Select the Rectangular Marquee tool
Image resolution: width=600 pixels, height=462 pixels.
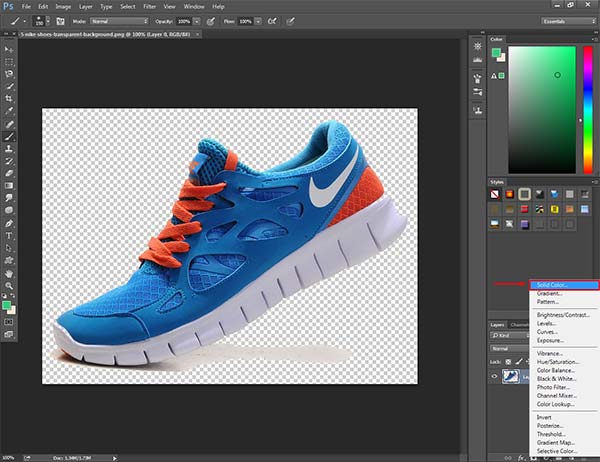click(8, 62)
